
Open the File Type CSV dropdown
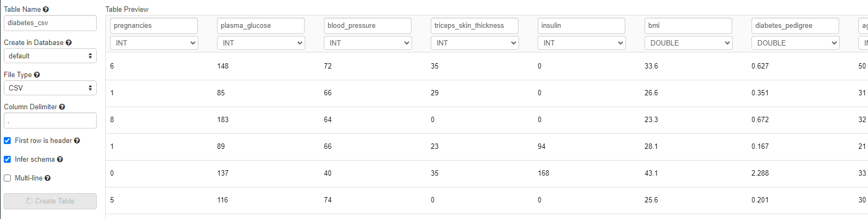[50, 88]
